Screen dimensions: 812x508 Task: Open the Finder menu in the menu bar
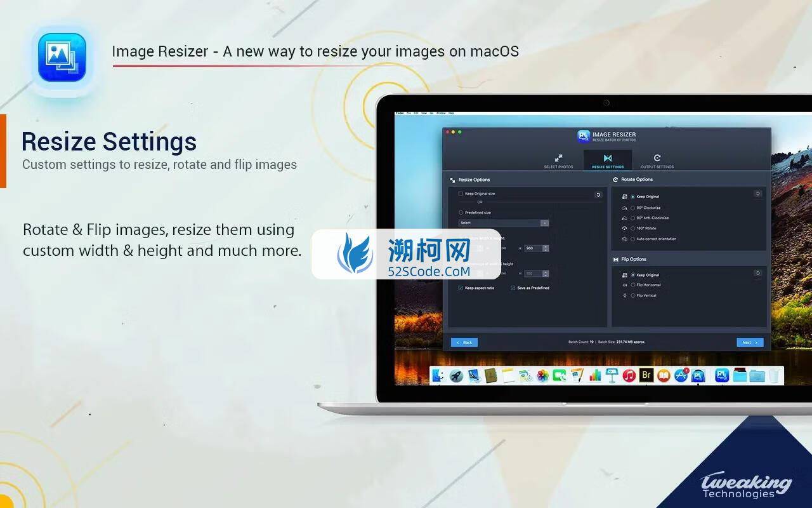coord(400,113)
